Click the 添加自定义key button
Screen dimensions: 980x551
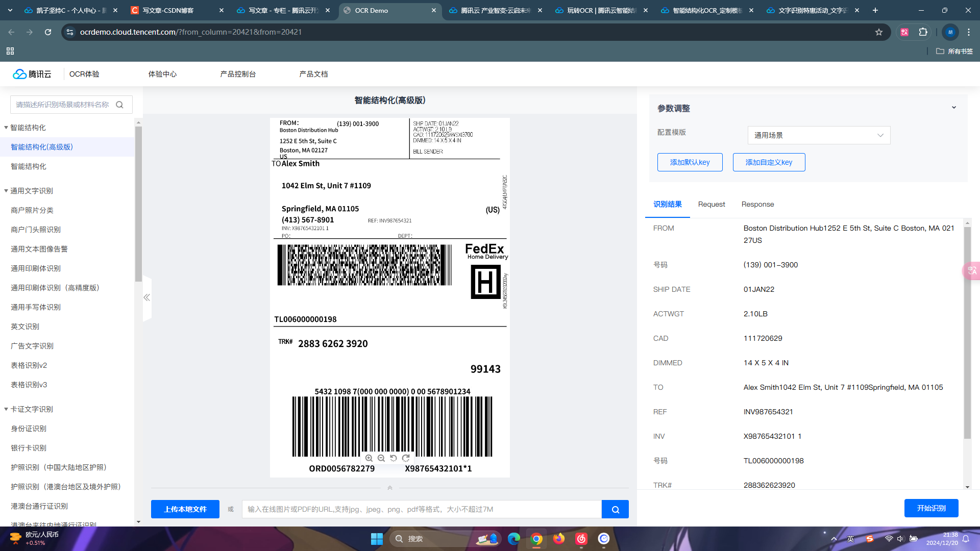pos(769,162)
